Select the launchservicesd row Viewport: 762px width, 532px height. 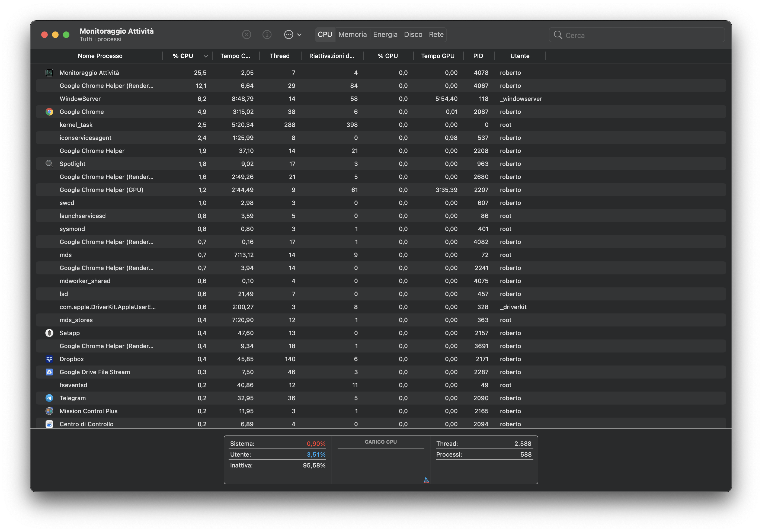[x=381, y=216]
